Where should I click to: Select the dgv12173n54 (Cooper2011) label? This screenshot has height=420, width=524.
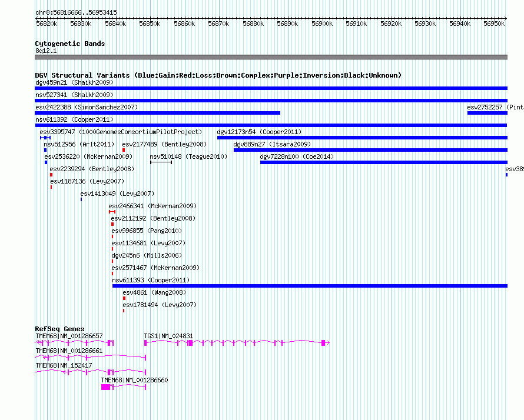[259, 132]
